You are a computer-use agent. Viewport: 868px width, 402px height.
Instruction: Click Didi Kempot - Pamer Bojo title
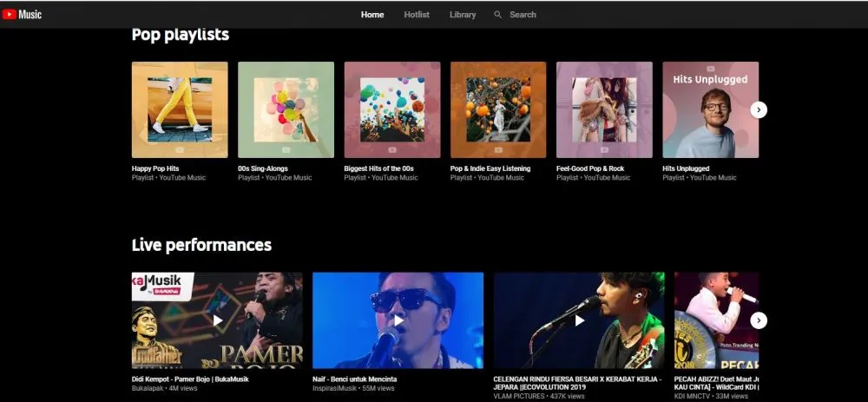[190, 379]
